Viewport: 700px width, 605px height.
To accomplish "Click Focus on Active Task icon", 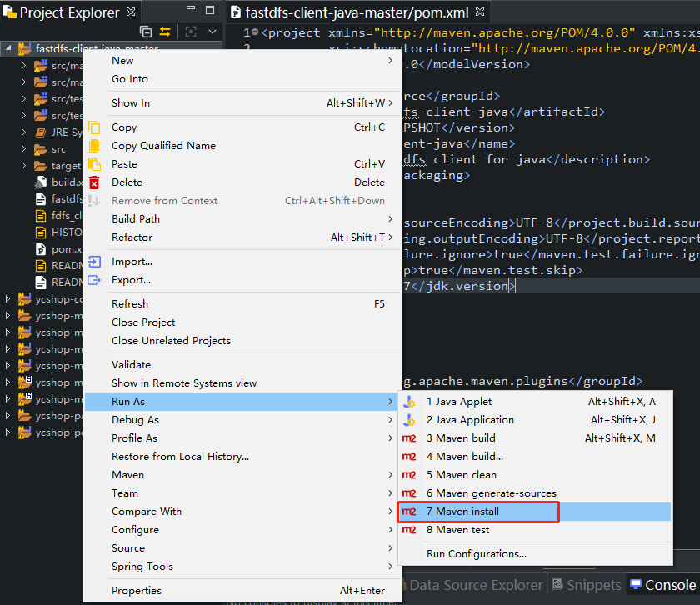I will (191, 32).
